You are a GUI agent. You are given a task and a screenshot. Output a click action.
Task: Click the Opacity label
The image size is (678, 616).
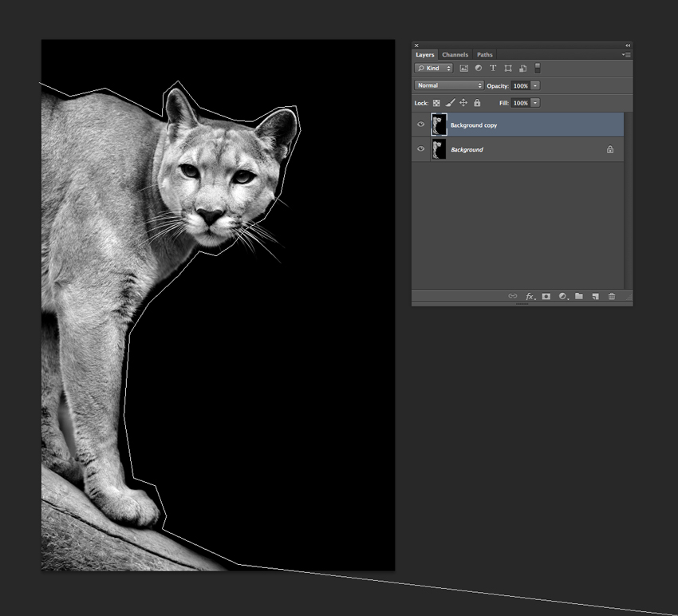[498, 85]
